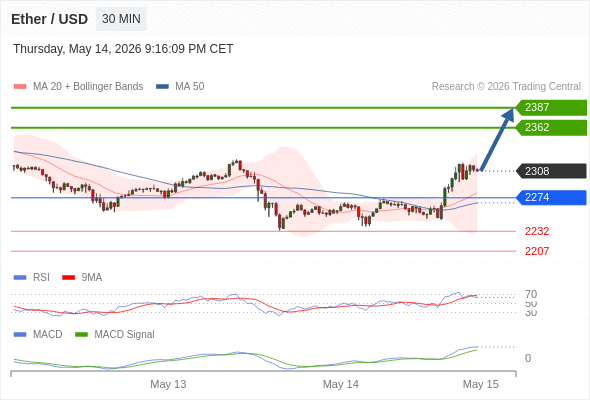Click the 'MA 20 + Bollinger Bands' legend label
The width and height of the screenshot is (590, 400).
click(x=88, y=87)
